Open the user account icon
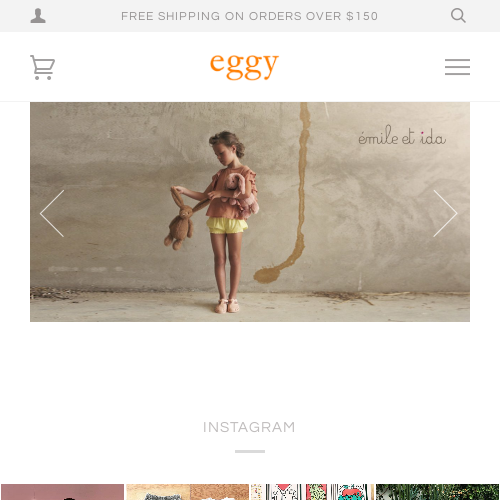This screenshot has width=500, height=500. (38, 16)
